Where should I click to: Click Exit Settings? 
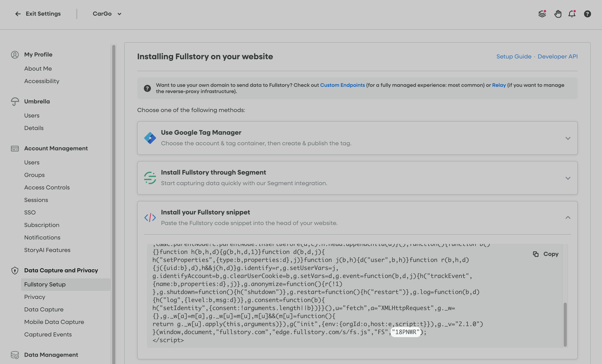pyautogui.click(x=43, y=14)
